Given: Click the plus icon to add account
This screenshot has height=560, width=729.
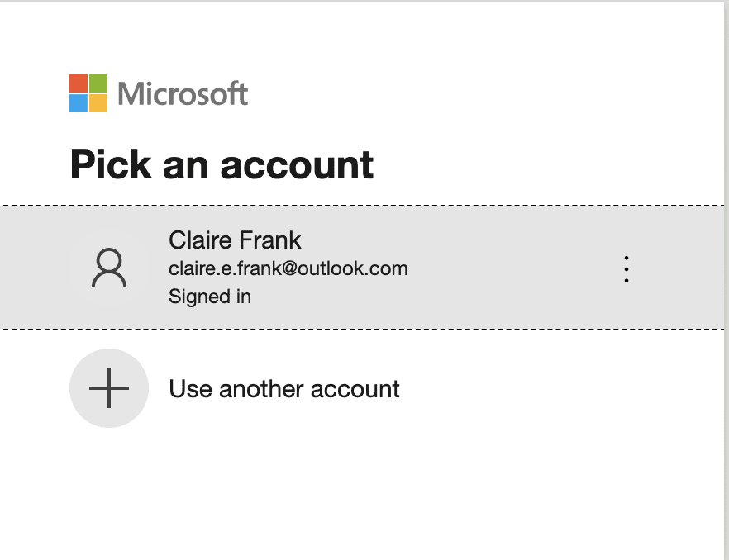Looking at the screenshot, I should (109, 388).
